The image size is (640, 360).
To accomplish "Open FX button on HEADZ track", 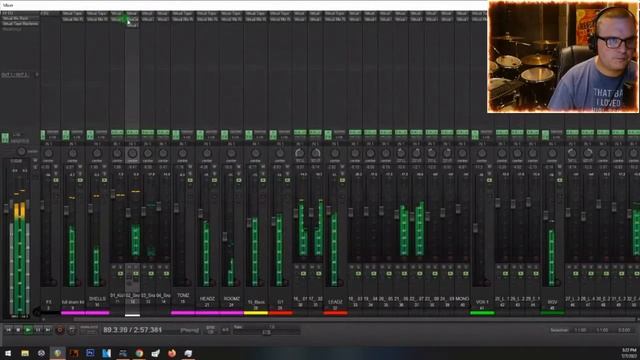I will (200, 135).
